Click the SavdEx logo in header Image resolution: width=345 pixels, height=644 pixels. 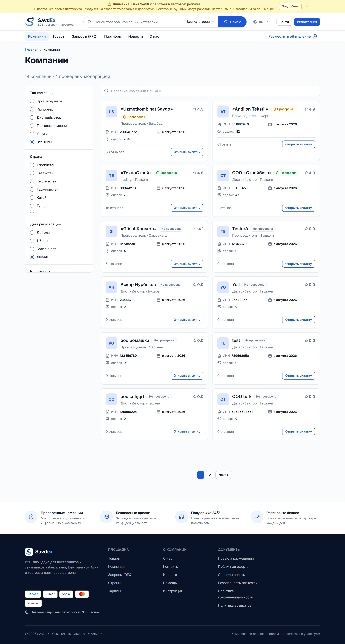coord(49,22)
